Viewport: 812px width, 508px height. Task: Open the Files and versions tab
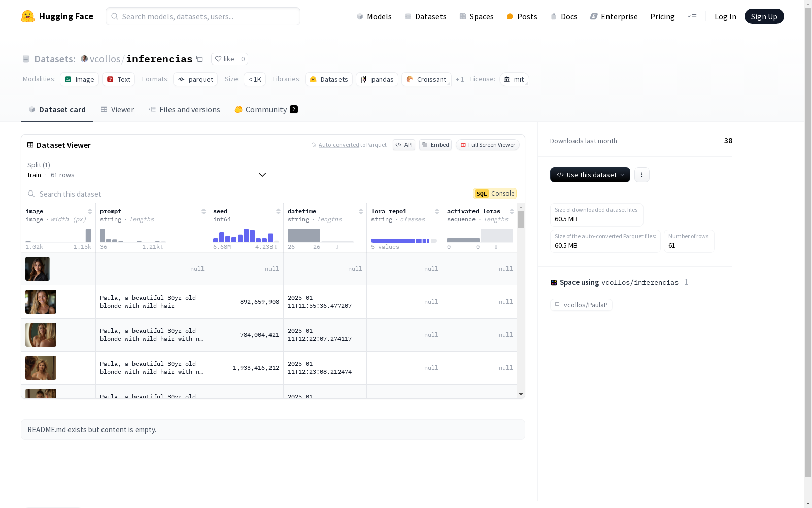coord(184,109)
